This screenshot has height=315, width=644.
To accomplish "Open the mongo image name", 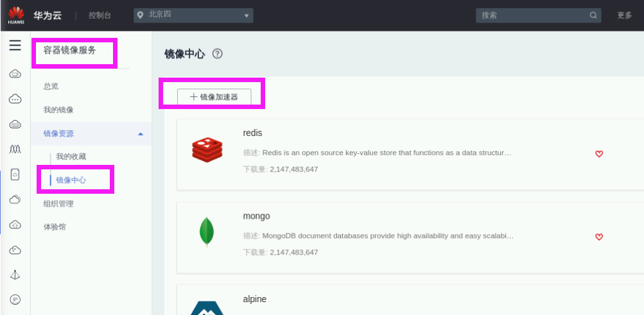I will point(257,216).
